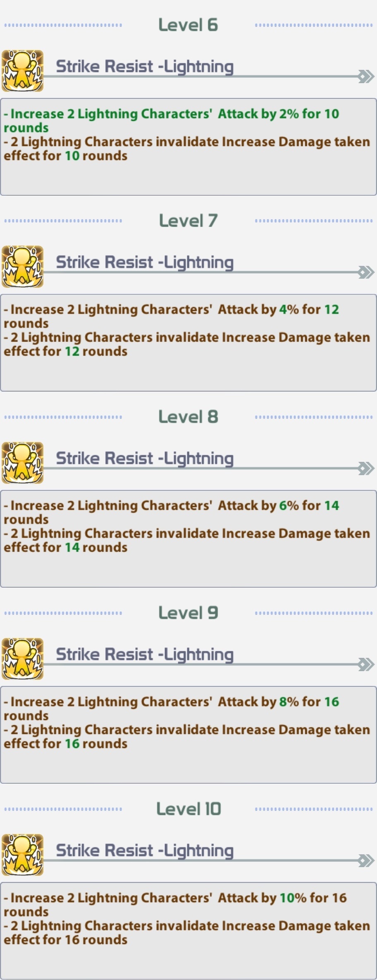
Task: Click the Attack by 6% description box
Action: 188,539
